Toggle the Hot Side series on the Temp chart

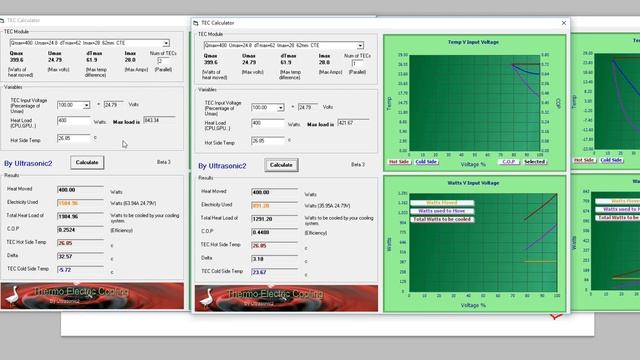point(399,162)
